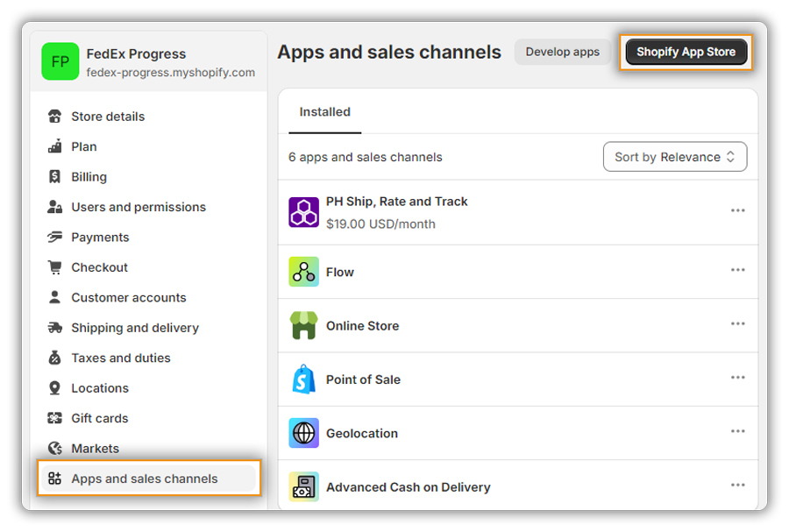789x532 pixels.
Task: Click the Plan chart icon
Action: [x=55, y=146]
